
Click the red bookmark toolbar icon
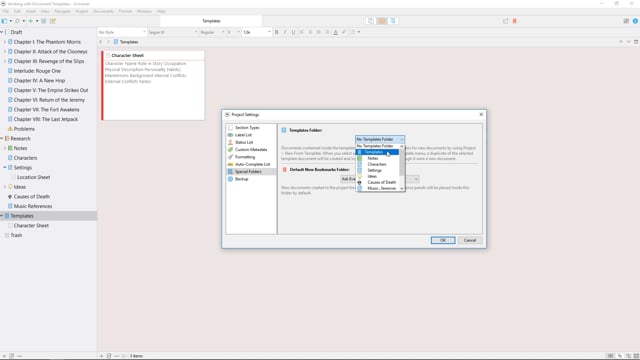point(515,21)
